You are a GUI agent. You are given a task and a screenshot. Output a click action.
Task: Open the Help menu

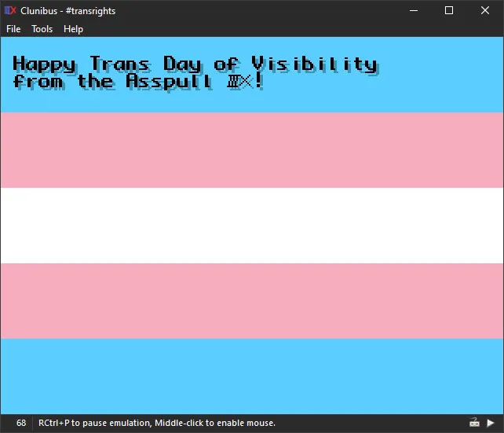(x=73, y=29)
